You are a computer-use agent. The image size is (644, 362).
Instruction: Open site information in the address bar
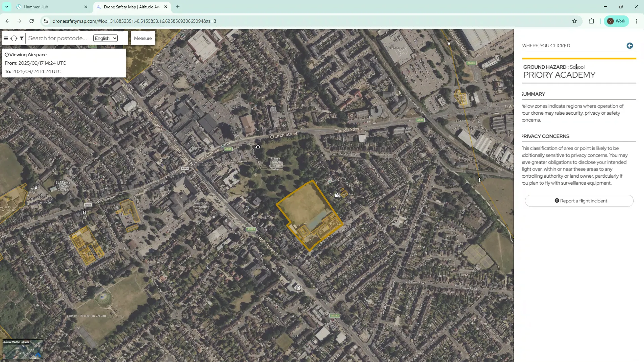coord(46,21)
